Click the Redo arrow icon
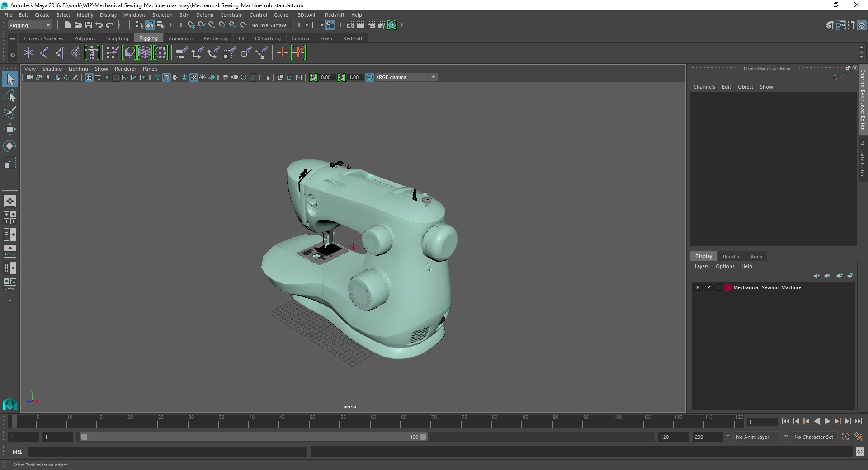 tap(109, 25)
